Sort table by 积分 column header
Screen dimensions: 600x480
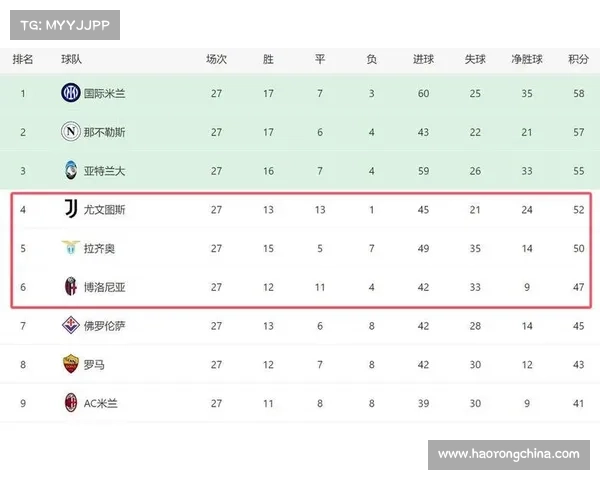point(578,59)
